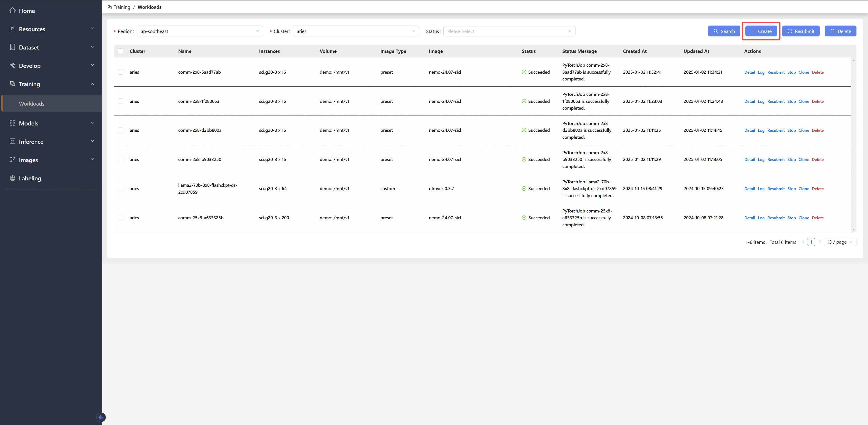Click the Succeeded check icon for llama2-70b job
Screen dimensions: 868x425
pyautogui.click(x=524, y=189)
